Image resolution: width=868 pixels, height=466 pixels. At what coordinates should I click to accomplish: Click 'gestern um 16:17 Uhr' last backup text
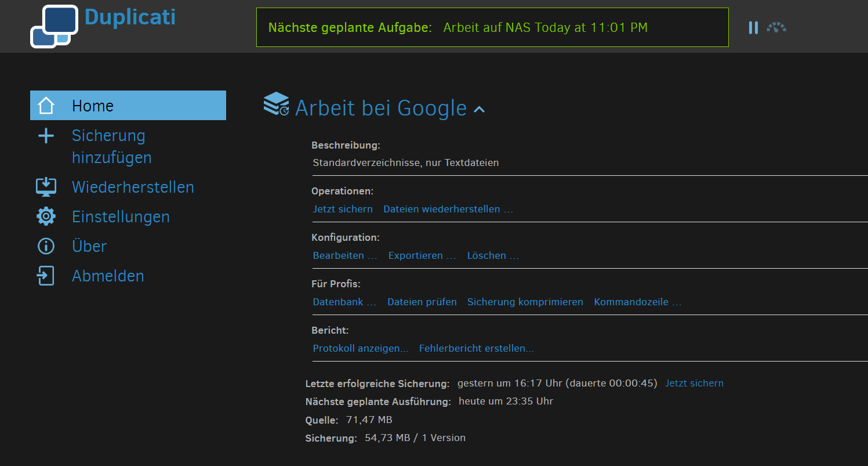(509, 383)
